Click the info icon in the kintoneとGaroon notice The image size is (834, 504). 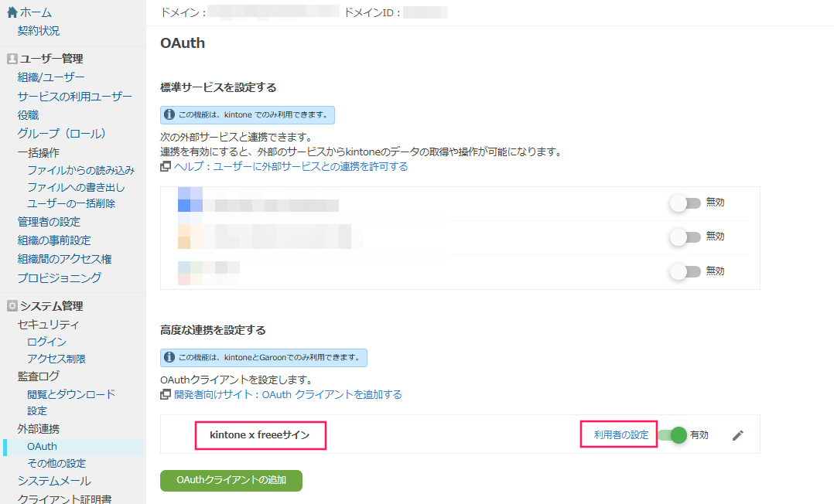click(x=169, y=357)
